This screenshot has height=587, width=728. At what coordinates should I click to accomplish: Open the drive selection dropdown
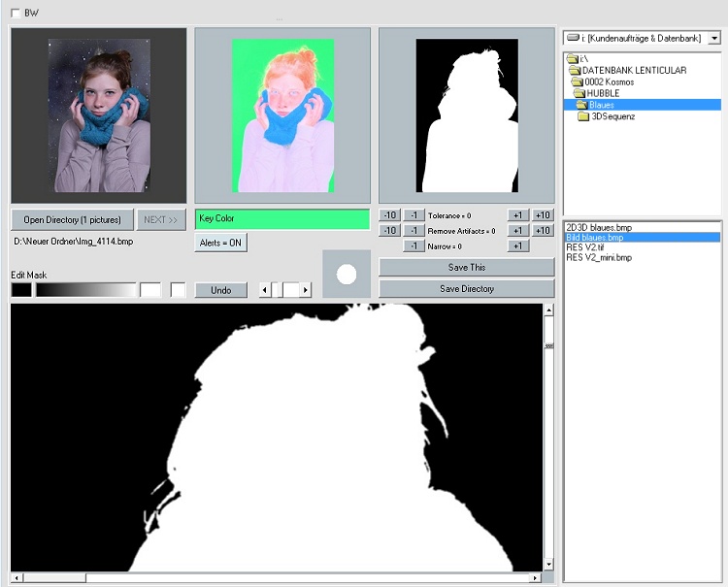tap(714, 38)
